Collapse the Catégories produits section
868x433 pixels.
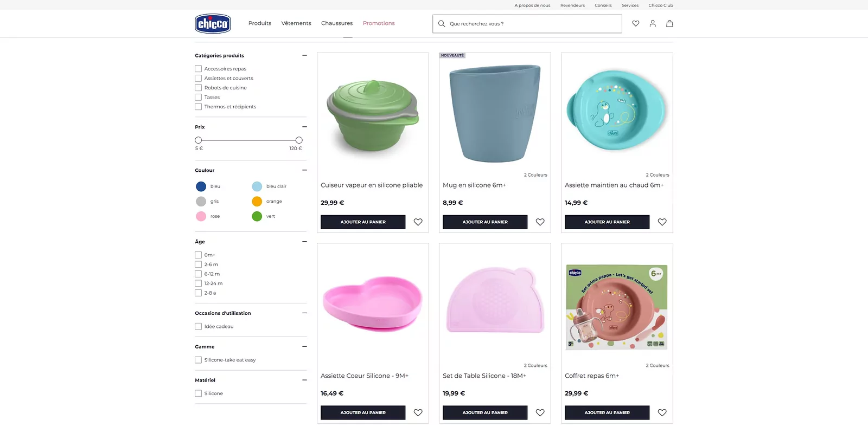coord(304,55)
